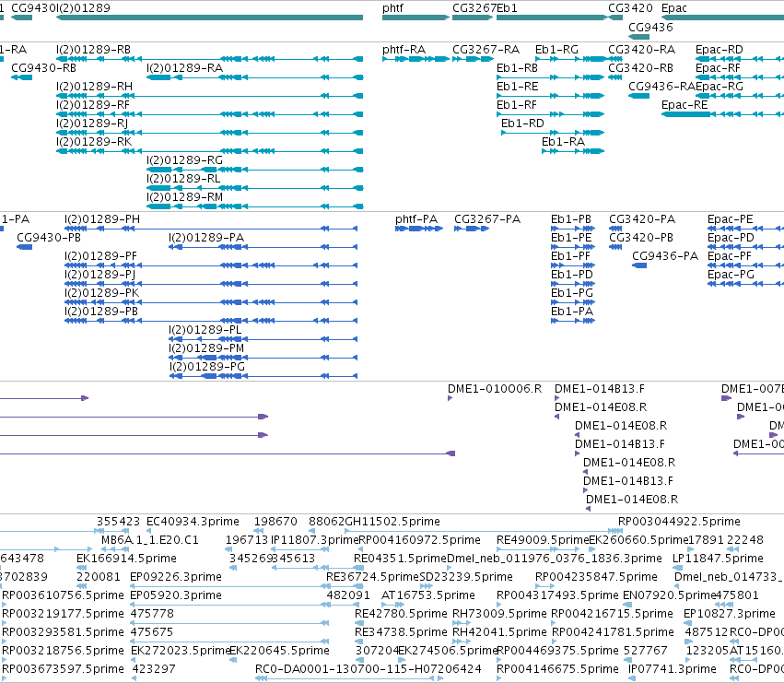Screen dimensions: 784x683
Task: Select the EK272023.5prime label
Action: (x=180, y=651)
